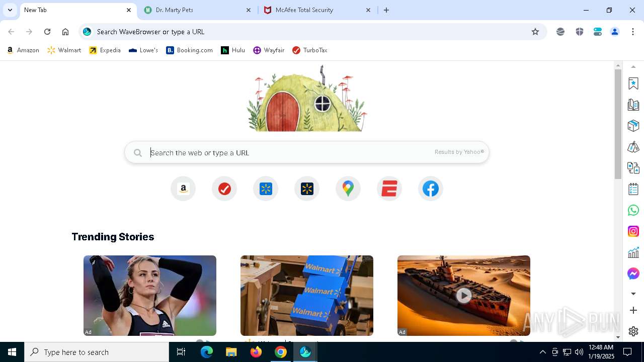Open sidebar settings gear icon
This screenshot has height=362, width=644.
[633, 331]
